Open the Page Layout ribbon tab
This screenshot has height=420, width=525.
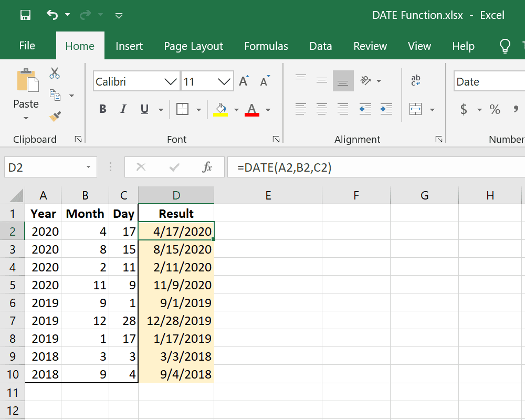pyautogui.click(x=194, y=46)
